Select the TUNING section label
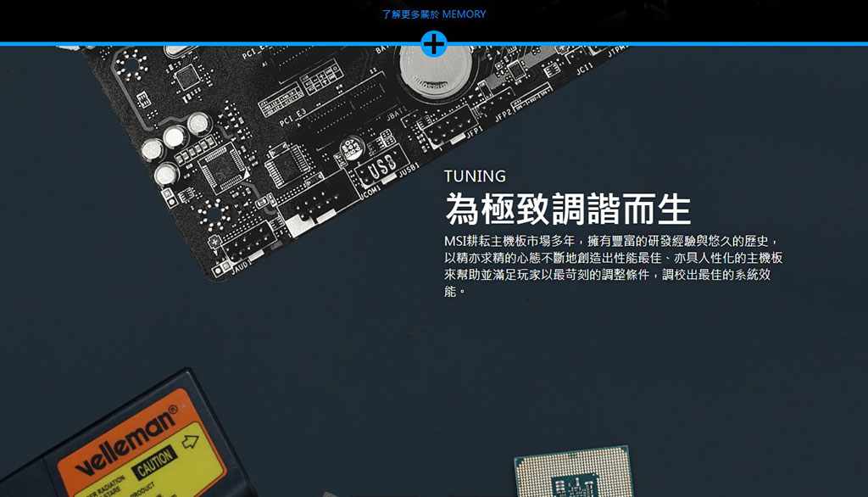This screenshot has height=497, width=868. click(475, 176)
